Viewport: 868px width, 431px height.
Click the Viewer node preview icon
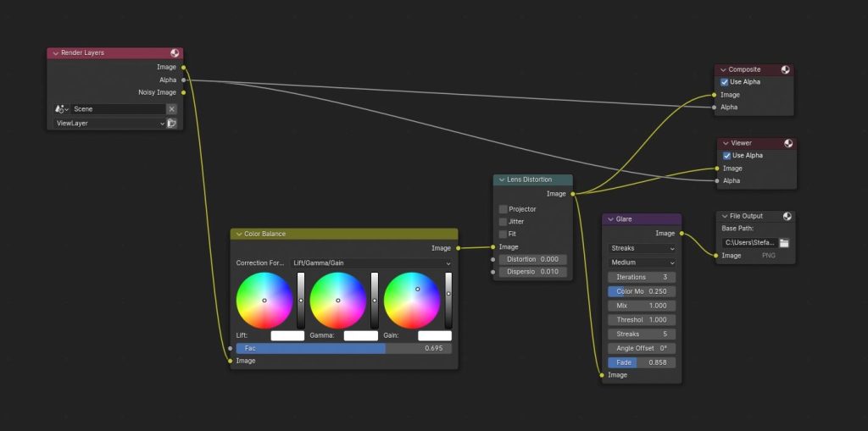click(x=788, y=143)
